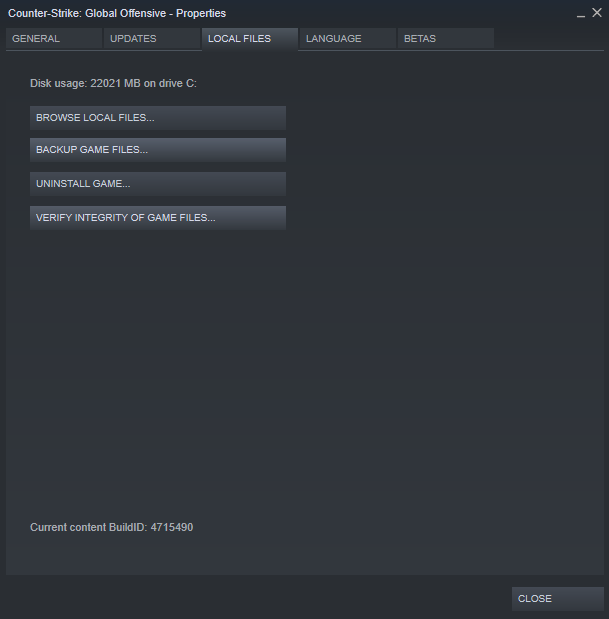Start Backup Game Files
This screenshot has height=619, width=609.
[x=158, y=150]
